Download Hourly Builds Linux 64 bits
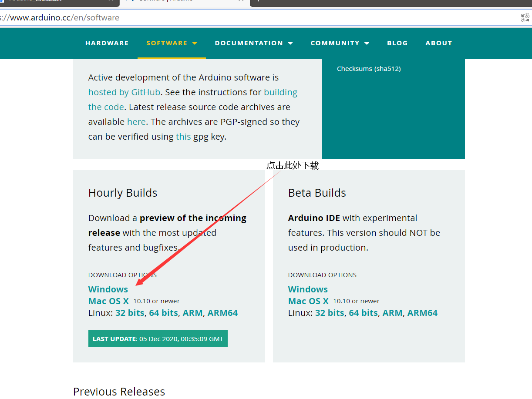 pos(163,313)
